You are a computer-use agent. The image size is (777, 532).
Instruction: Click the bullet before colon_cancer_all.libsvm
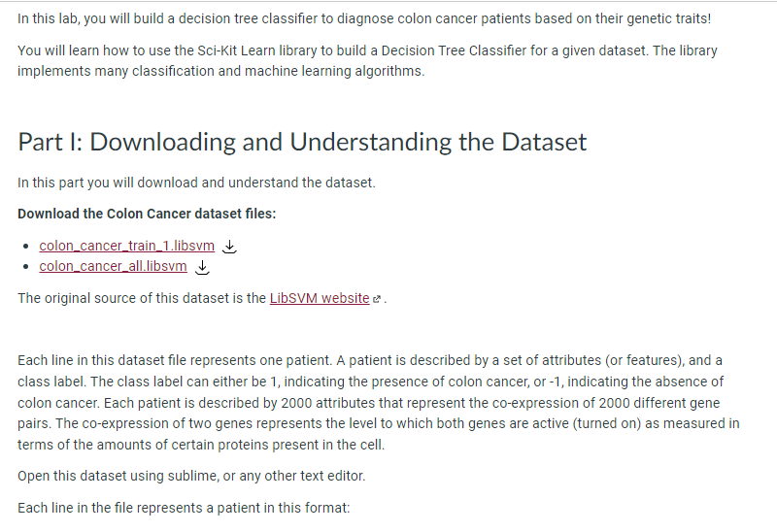click(x=26, y=267)
